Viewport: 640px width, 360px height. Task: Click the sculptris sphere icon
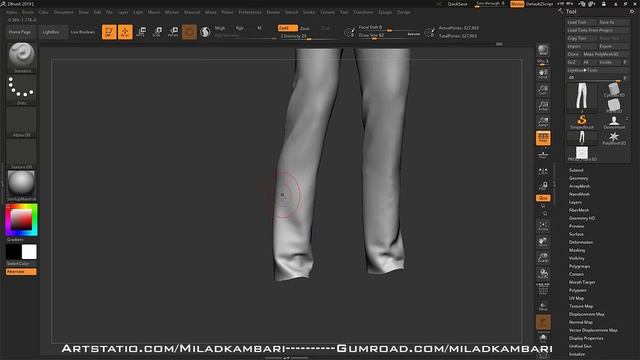(x=205, y=32)
